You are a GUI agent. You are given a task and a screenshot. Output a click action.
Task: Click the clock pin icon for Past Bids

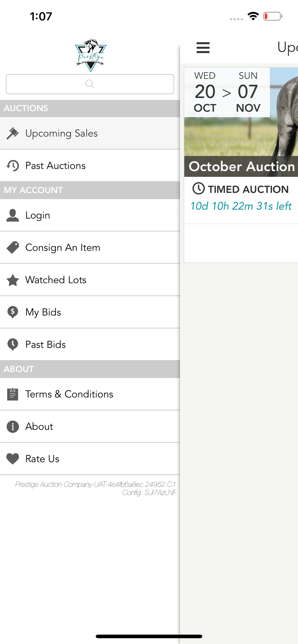pyautogui.click(x=13, y=345)
